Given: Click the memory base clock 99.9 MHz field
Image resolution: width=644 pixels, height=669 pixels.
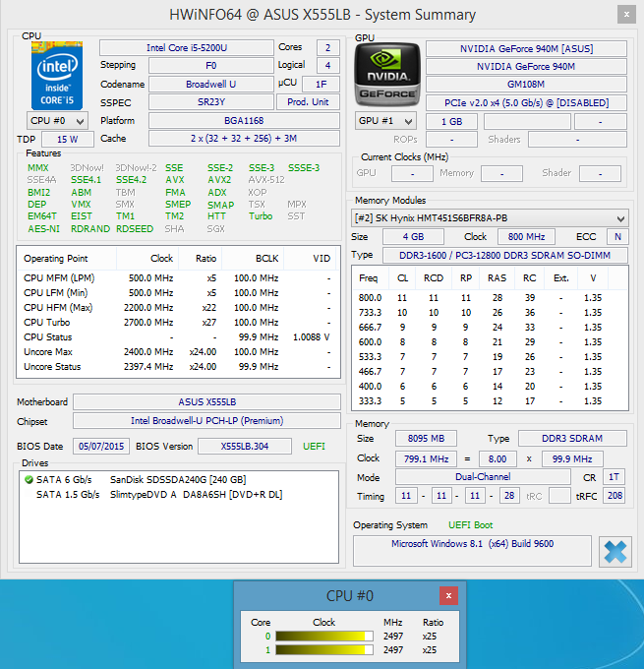Looking at the screenshot, I should (572, 458).
